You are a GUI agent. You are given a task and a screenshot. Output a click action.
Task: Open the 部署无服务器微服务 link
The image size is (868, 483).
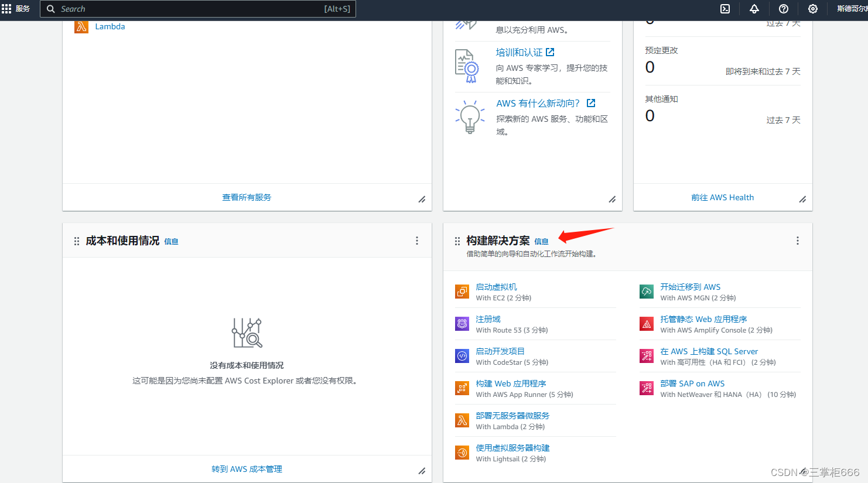coord(512,416)
